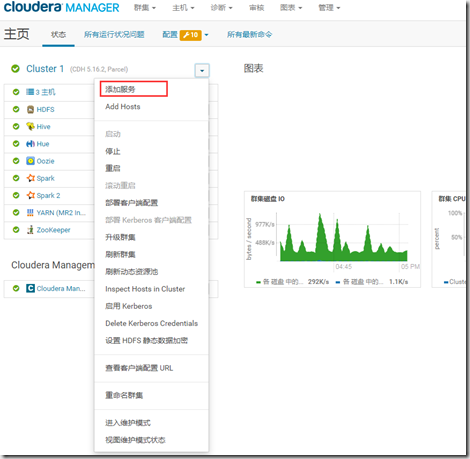Open the 主机 dropdown in the top navigation
470x459 pixels.
coord(183,8)
